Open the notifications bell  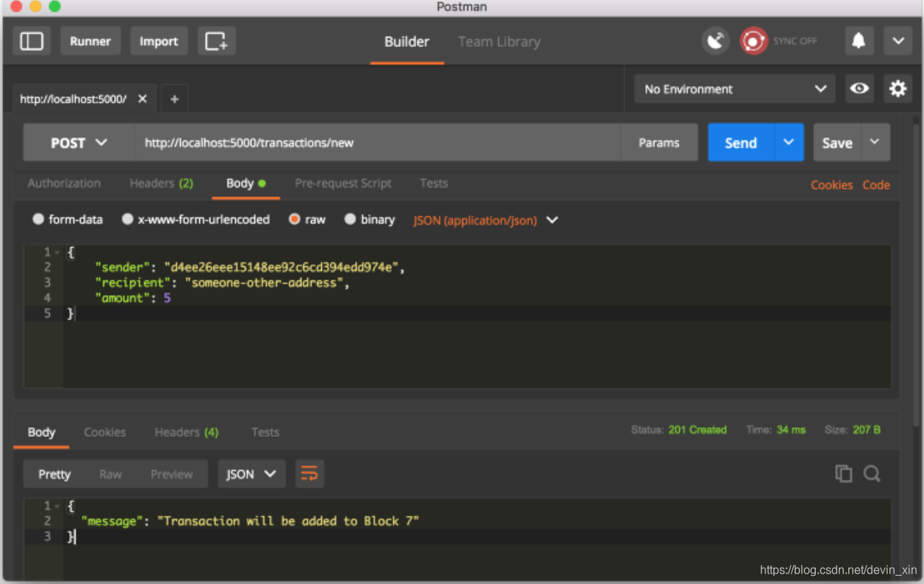(859, 41)
